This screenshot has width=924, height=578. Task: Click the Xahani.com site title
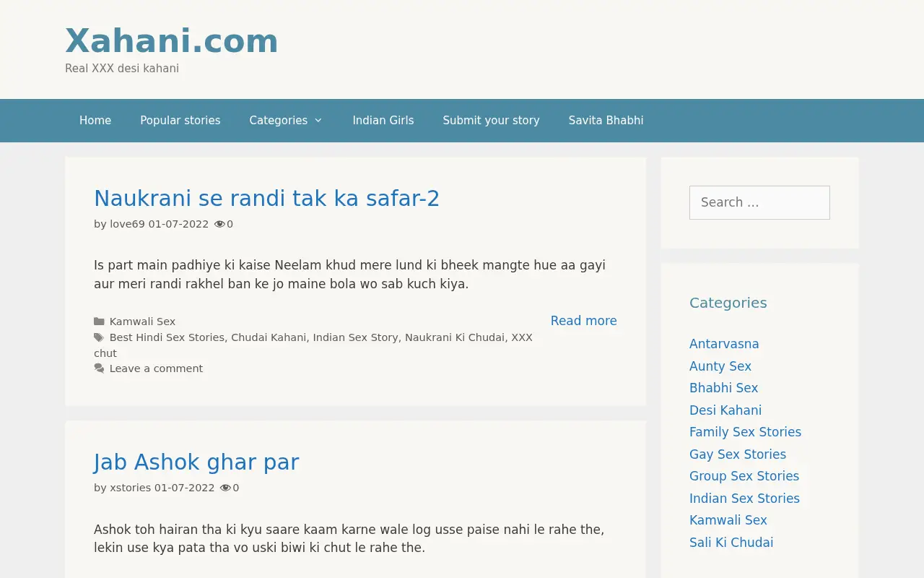172,40
